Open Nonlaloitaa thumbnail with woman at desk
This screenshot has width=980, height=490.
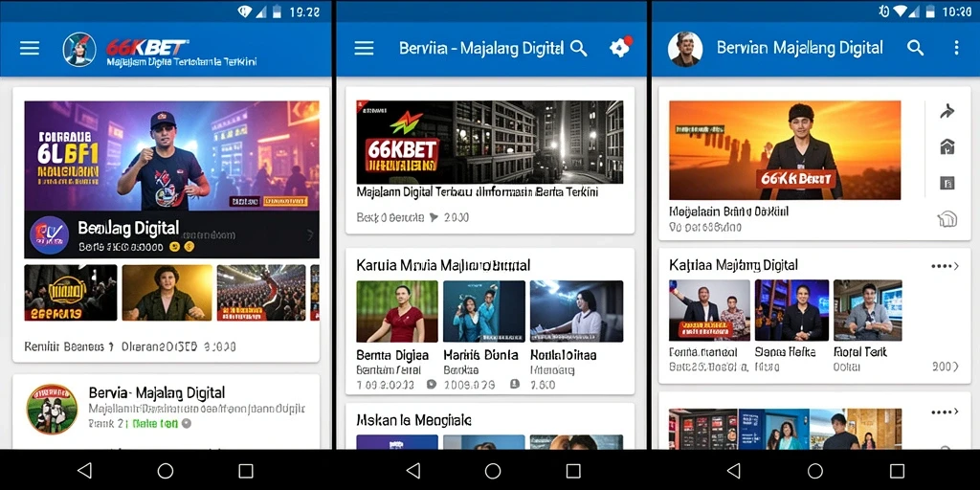(x=576, y=311)
